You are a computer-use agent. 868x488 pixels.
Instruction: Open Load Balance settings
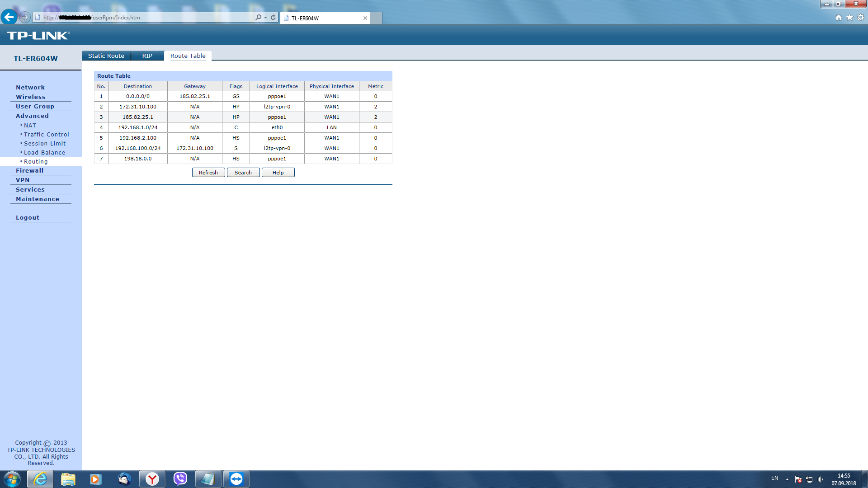click(44, 152)
